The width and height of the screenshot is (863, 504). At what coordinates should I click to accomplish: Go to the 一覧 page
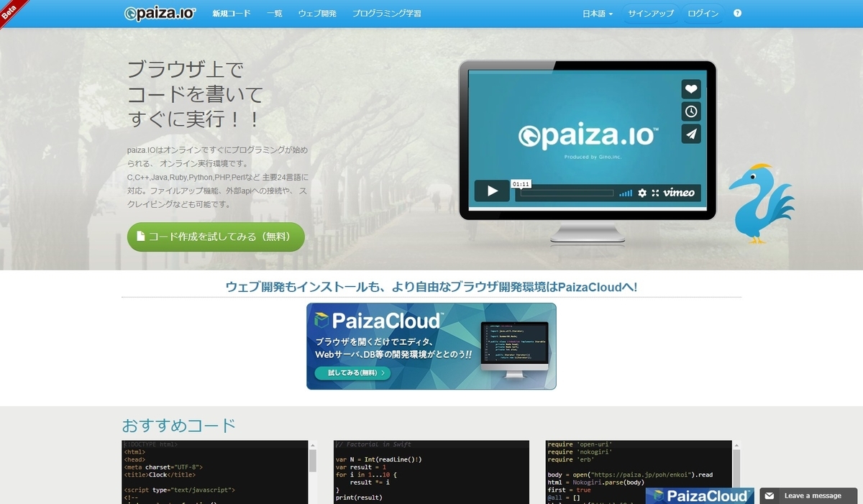274,14
